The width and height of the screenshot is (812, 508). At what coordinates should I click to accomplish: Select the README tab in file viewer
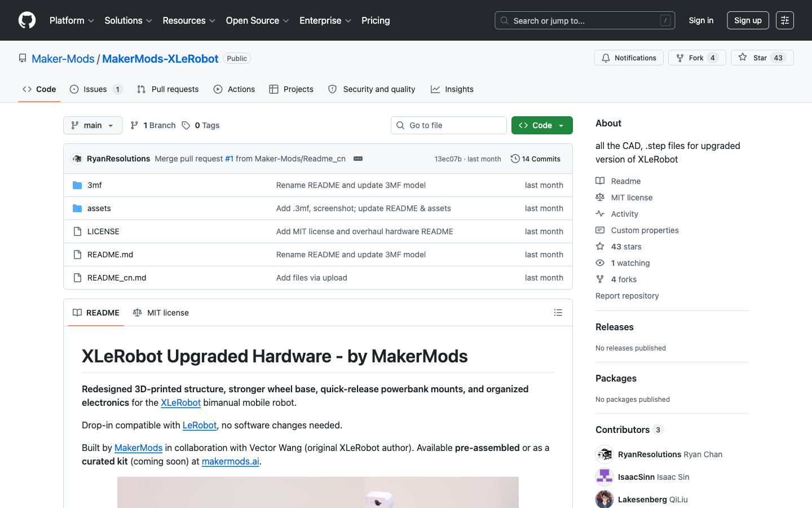[96, 313]
